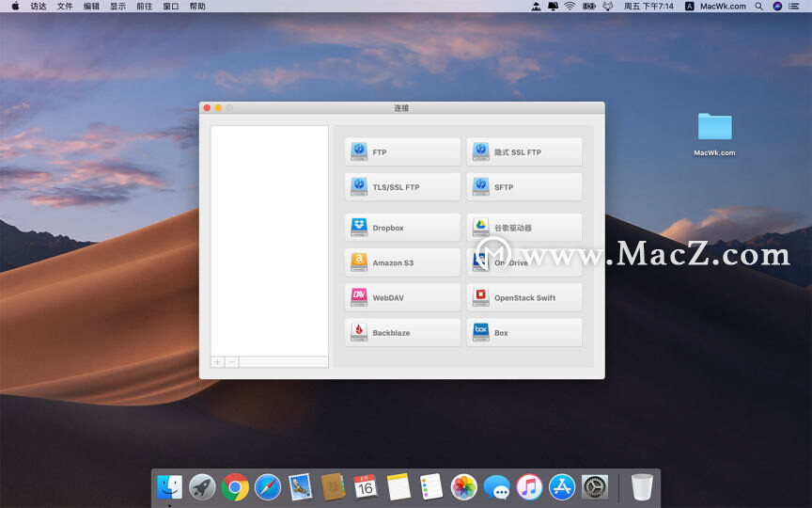Viewport: 812px width, 508px height.
Task: Click the OpenStack Swift icon
Action: click(480, 297)
